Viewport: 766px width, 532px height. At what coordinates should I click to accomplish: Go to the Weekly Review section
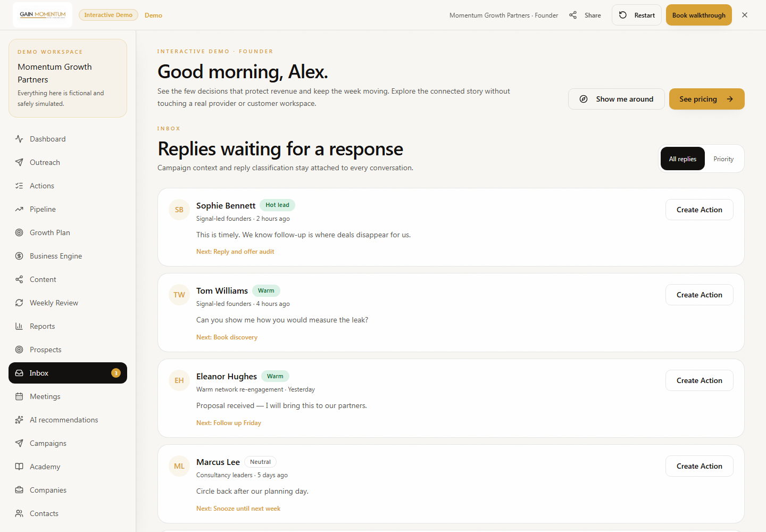coord(68,303)
